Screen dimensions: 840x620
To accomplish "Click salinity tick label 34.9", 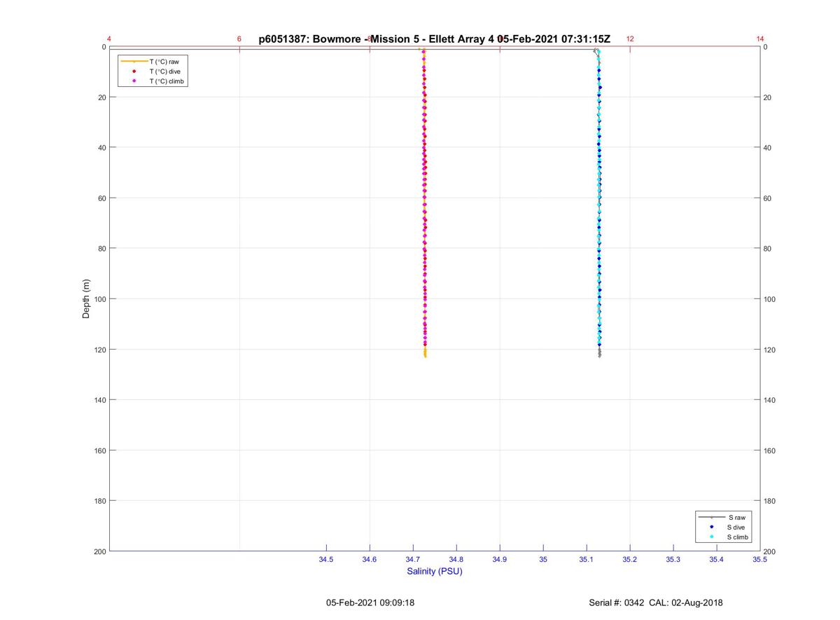I will (500, 560).
